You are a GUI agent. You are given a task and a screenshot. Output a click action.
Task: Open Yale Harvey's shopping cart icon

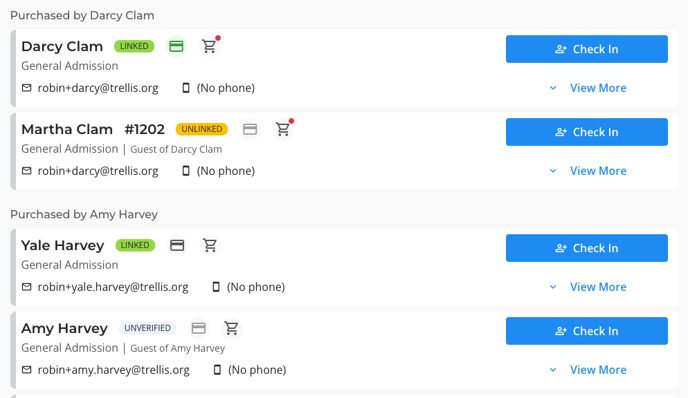(210, 245)
